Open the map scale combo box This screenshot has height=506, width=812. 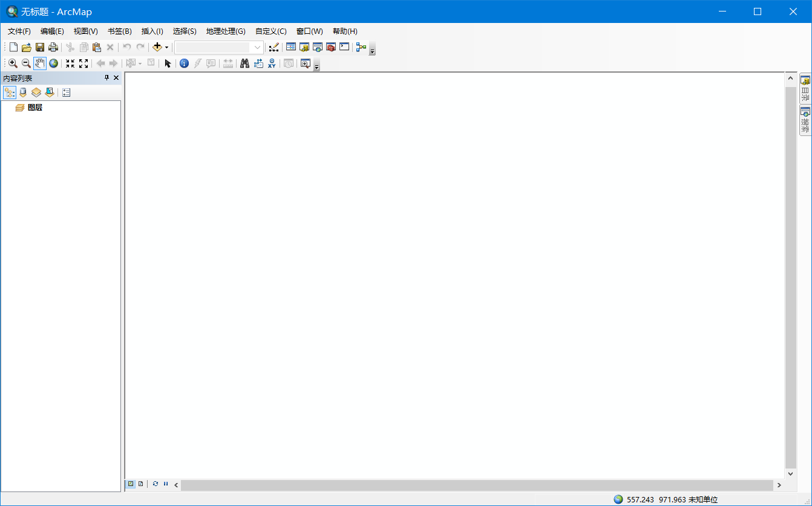point(257,47)
